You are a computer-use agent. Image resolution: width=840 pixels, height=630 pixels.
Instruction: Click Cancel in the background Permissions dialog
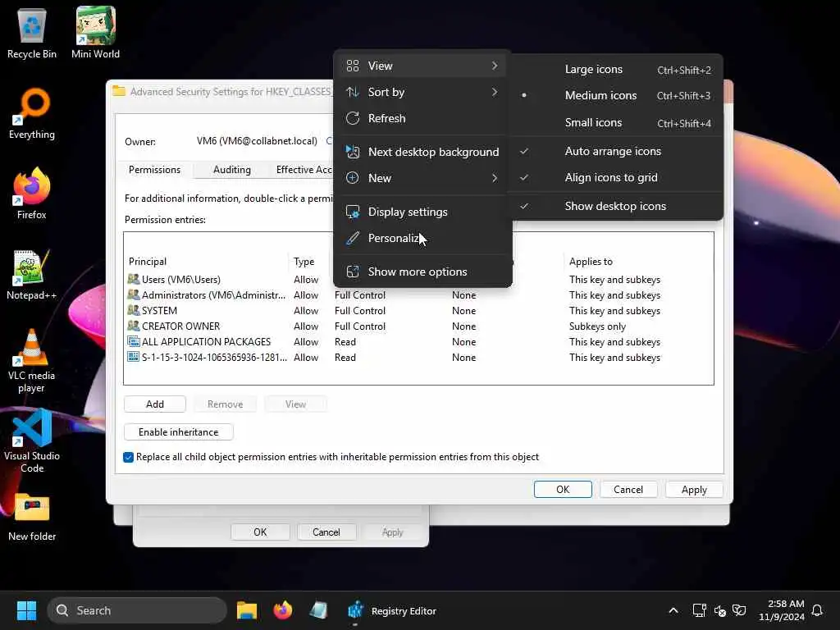(326, 532)
